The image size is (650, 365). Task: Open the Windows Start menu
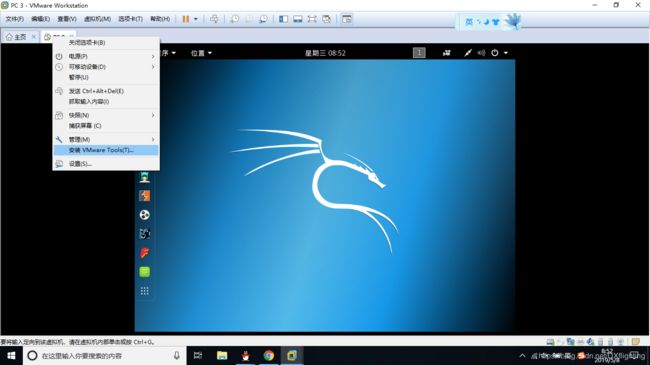pyautogui.click(x=11, y=355)
